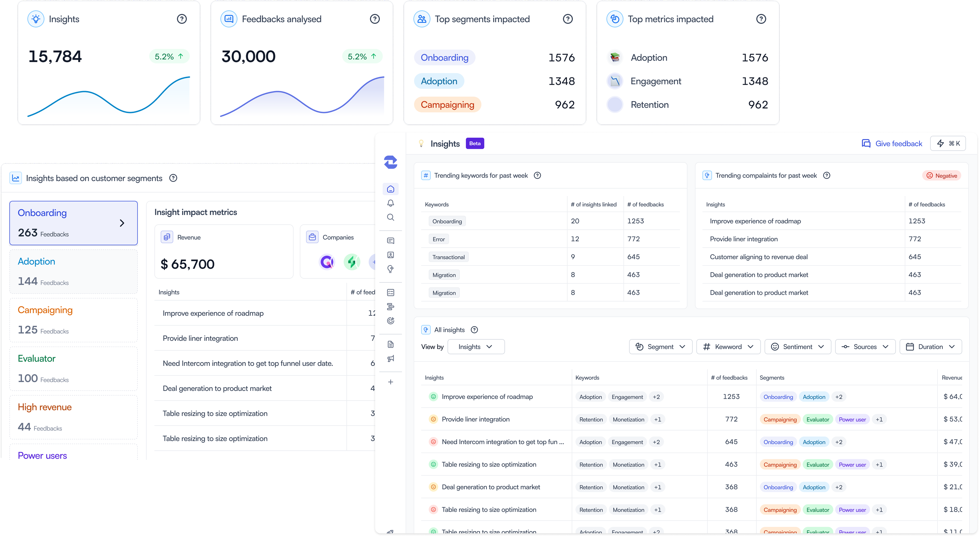Open the roadmap timeline sidebar icon
The height and width of the screenshot is (537, 980).
[x=390, y=307]
